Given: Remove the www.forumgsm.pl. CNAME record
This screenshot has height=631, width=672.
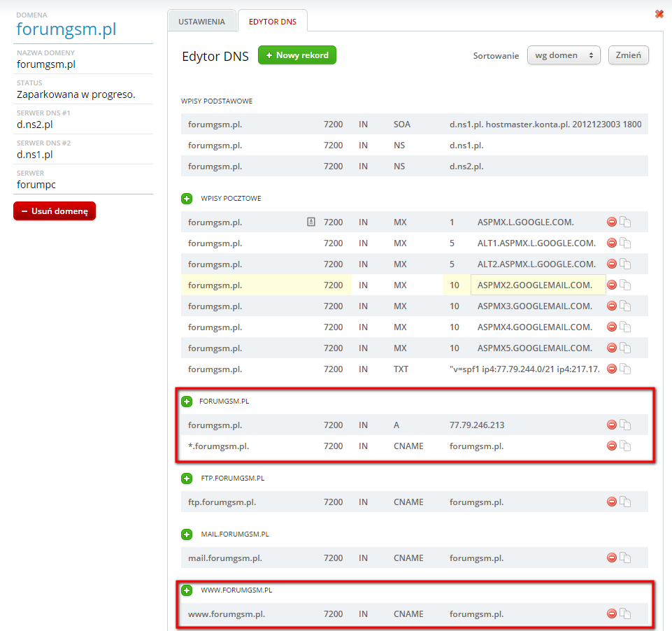Looking at the screenshot, I should pyautogui.click(x=612, y=614).
